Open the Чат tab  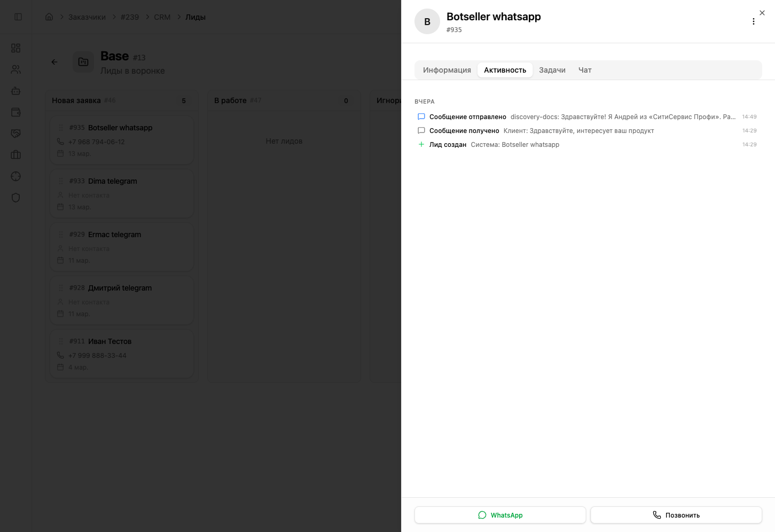pos(585,70)
